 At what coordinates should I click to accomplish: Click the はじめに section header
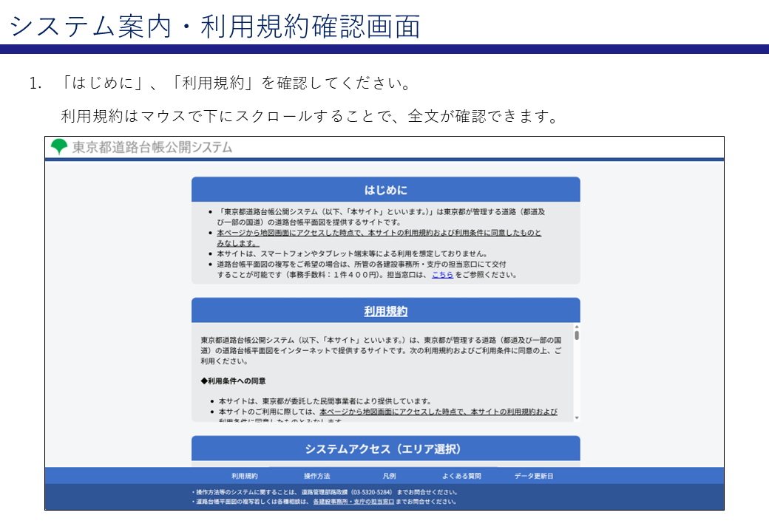[x=385, y=189]
